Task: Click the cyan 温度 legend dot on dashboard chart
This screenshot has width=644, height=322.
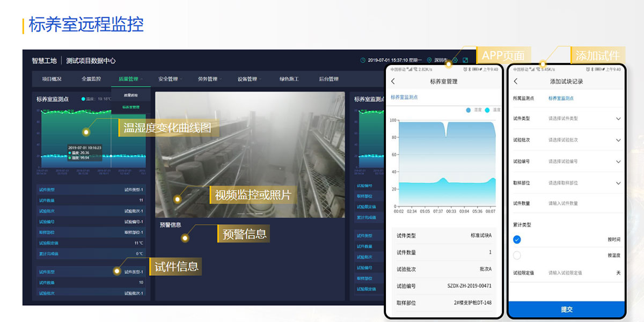Action: (x=83, y=99)
